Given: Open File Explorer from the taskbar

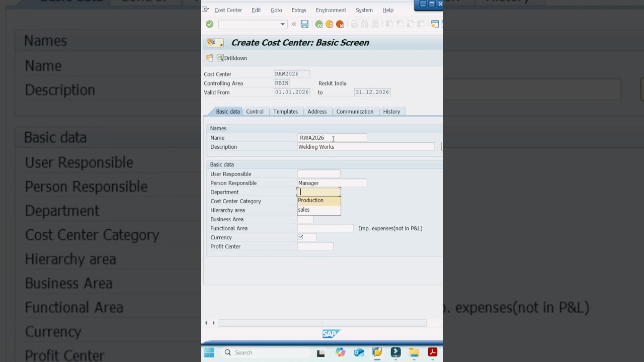Looking at the screenshot, I should (414, 352).
